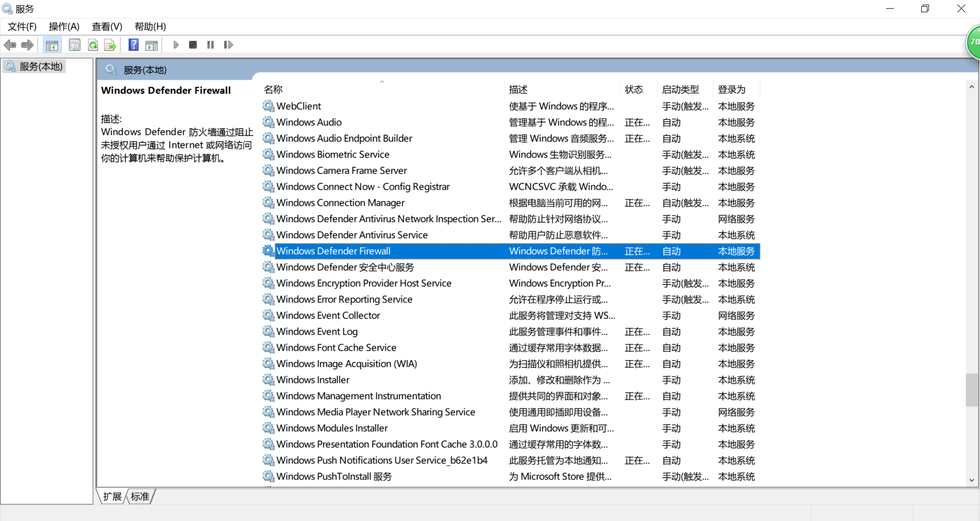Open the 帮助(H) menu

150,27
